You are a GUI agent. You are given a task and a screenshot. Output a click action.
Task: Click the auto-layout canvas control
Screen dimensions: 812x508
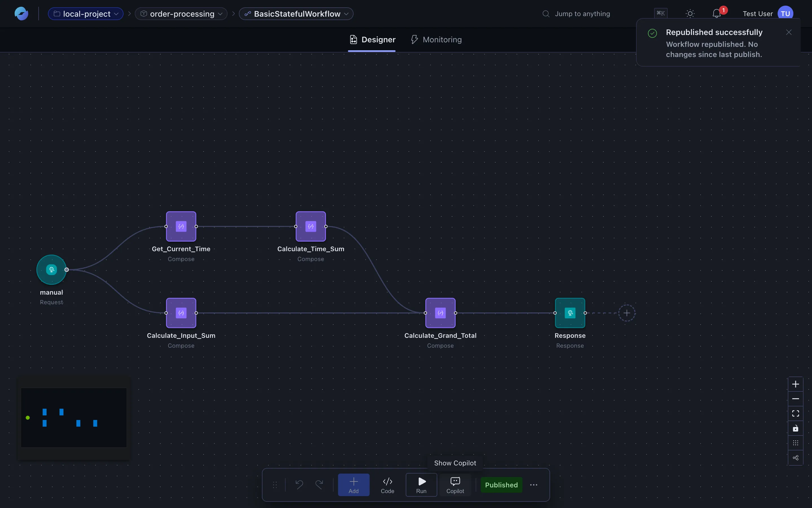796,458
